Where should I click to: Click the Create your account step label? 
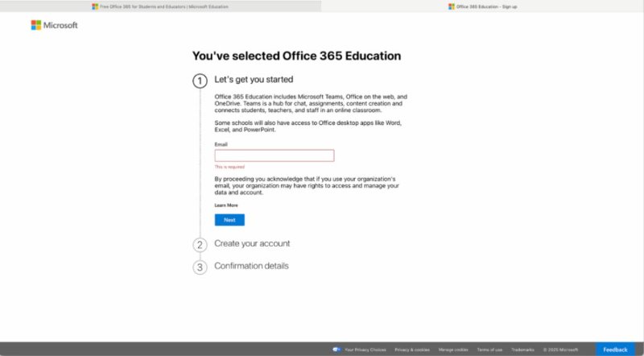[252, 243]
